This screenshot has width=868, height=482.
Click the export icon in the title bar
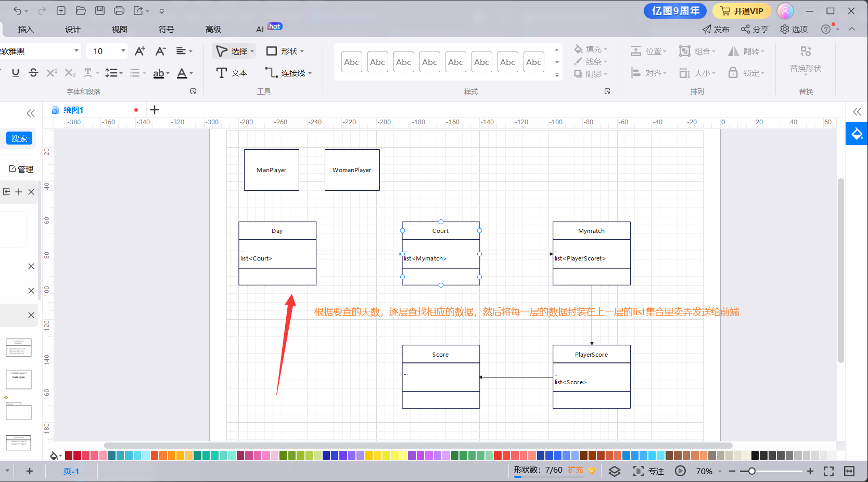pyautogui.click(x=138, y=10)
